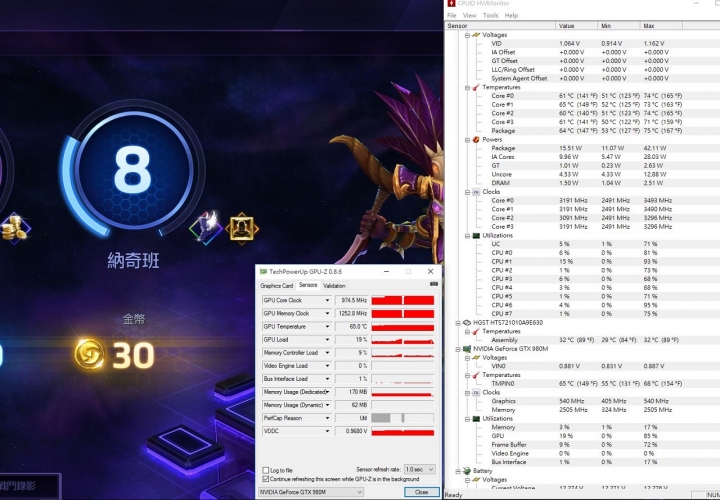720x500 pixels.
Task: Click the GPU-Z title bar app icon
Action: coord(264,272)
